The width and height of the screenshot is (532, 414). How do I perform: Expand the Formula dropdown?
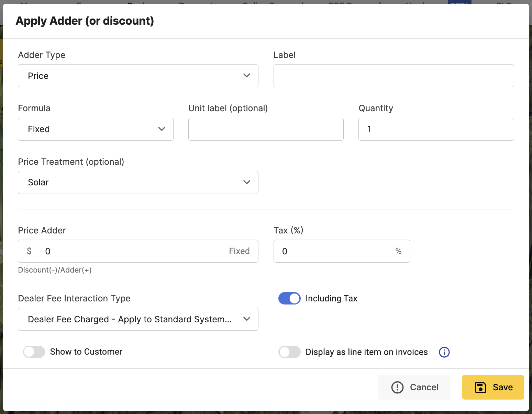pos(96,129)
